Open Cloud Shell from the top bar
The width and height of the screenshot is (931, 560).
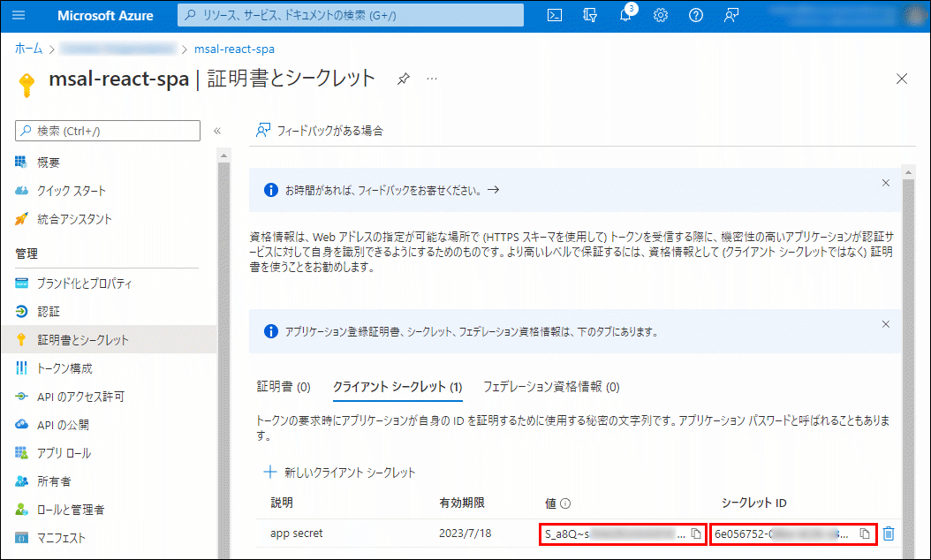pos(554,15)
